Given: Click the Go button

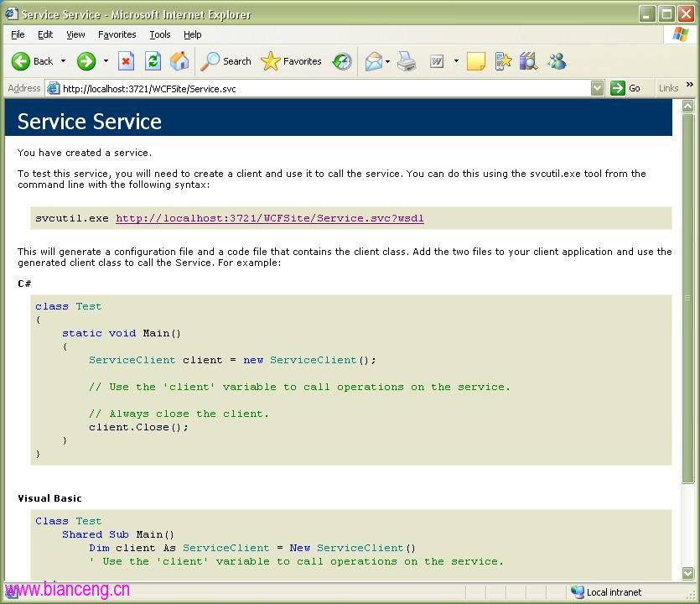Looking at the screenshot, I should (626, 88).
